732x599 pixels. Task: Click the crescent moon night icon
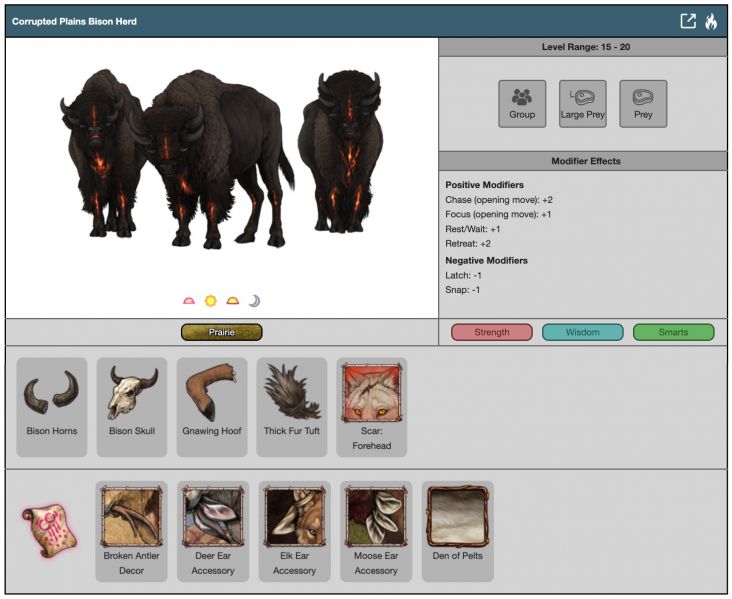click(x=254, y=300)
